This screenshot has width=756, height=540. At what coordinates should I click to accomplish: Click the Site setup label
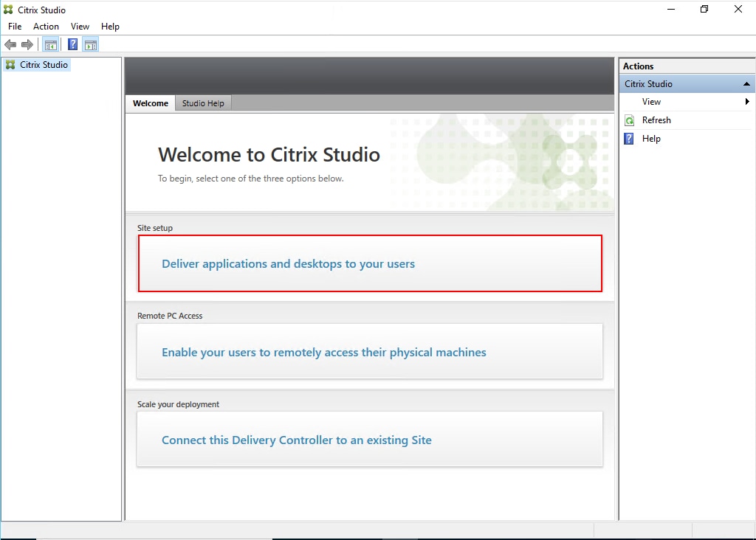155,228
